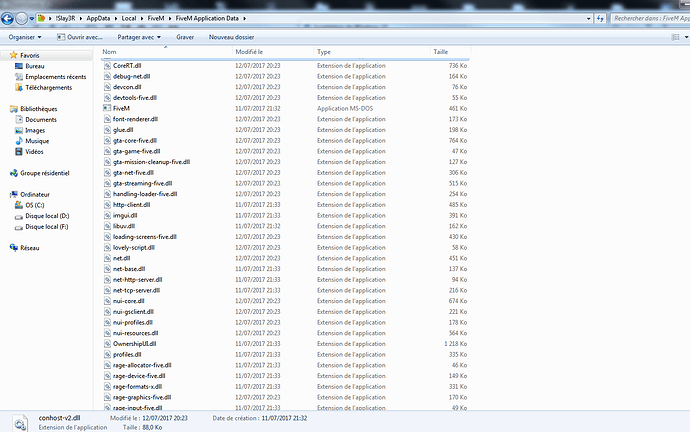The width and height of the screenshot is (690, 432).
Task: Focus the Rechercher dans search field
Action: pyautogui.click(x=650, y=18)
